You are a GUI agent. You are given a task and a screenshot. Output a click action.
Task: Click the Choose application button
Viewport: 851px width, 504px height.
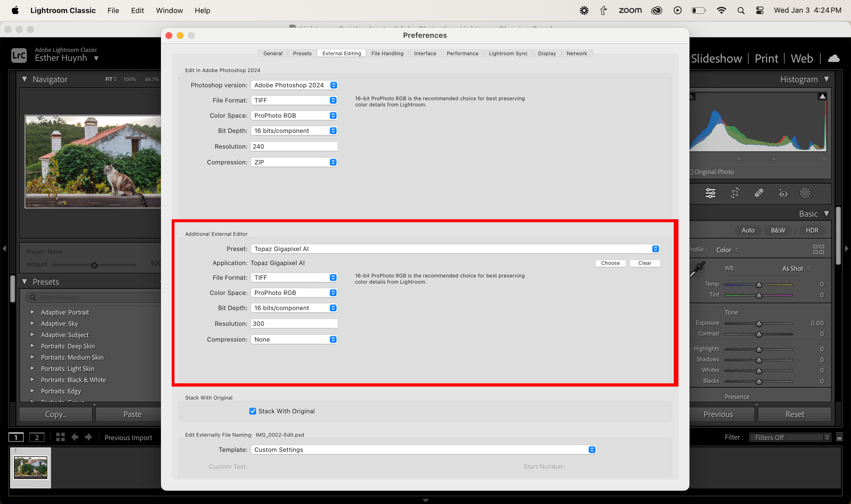click(x=610, y=263)
